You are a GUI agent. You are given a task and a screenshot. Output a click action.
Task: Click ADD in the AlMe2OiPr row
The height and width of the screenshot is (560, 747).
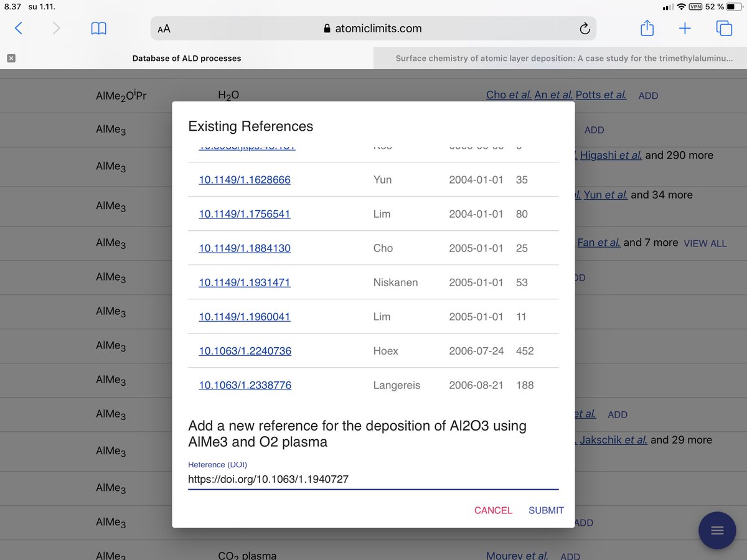[648, 96]
